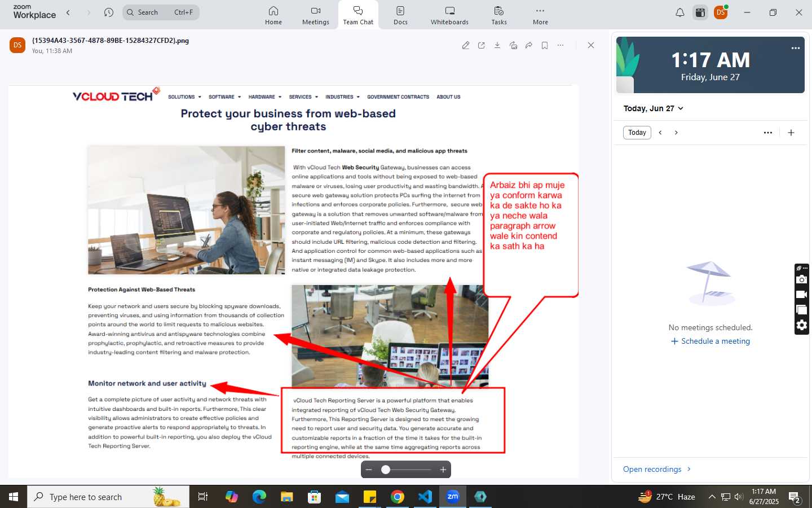Open the Windows notification center
Image resolution: width=812 pixels, height=508 pixels.
[x=795, y=497]
